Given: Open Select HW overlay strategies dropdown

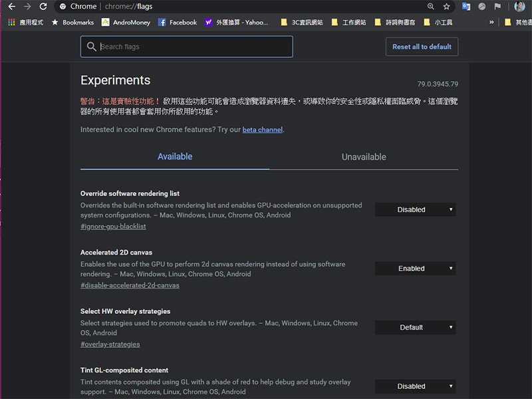Looking at the screenshot, I should [x=416, y=327].
